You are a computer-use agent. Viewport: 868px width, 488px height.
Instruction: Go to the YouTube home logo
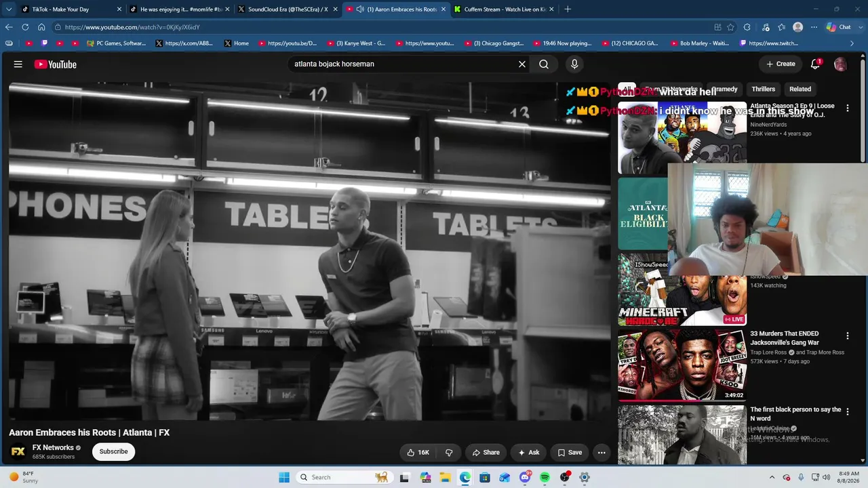coord(56,64)
